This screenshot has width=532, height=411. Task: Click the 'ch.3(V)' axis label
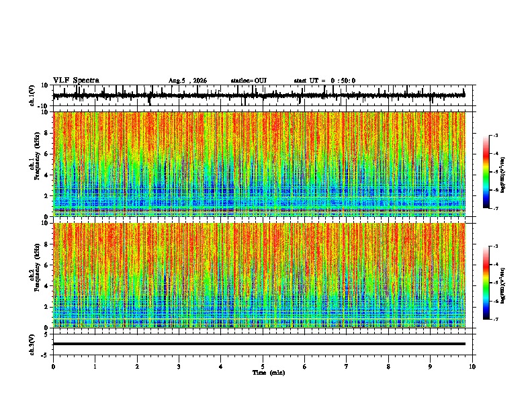click(32, 345)
